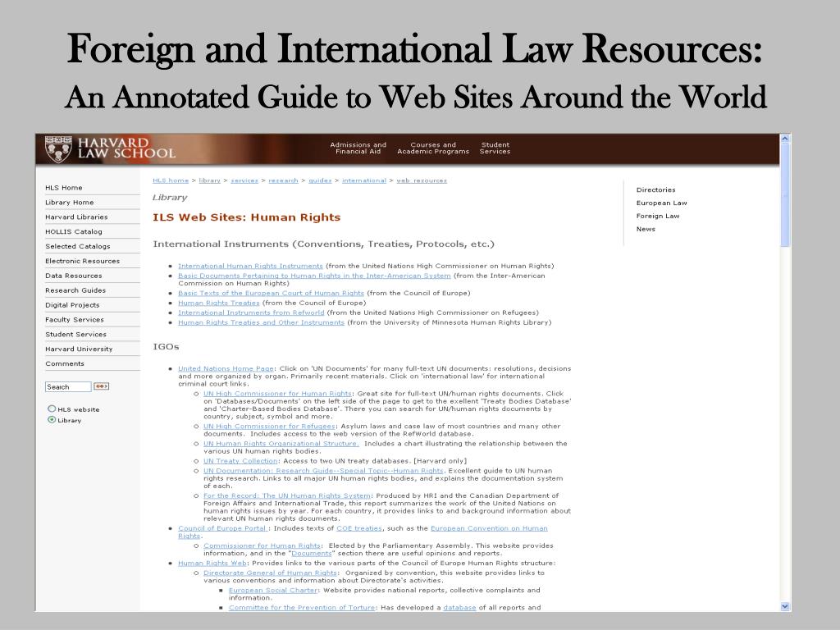840x630 pixels.
Task: Open Directories in right panel
Action: coord(655,190)
